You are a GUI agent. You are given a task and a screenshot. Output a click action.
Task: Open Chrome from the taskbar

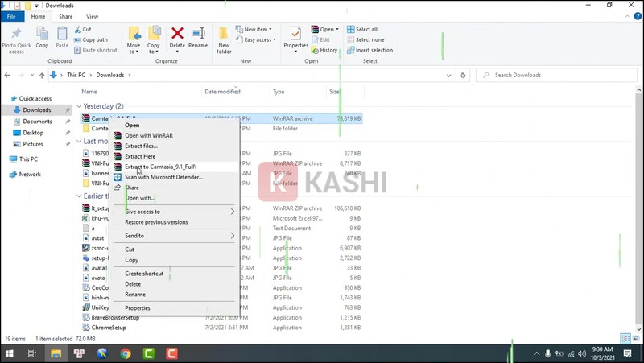(126, 353)
